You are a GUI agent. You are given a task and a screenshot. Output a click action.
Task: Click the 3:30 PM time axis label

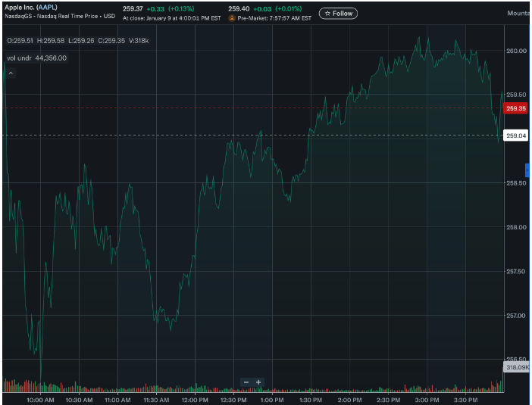(x=466, y=399)
